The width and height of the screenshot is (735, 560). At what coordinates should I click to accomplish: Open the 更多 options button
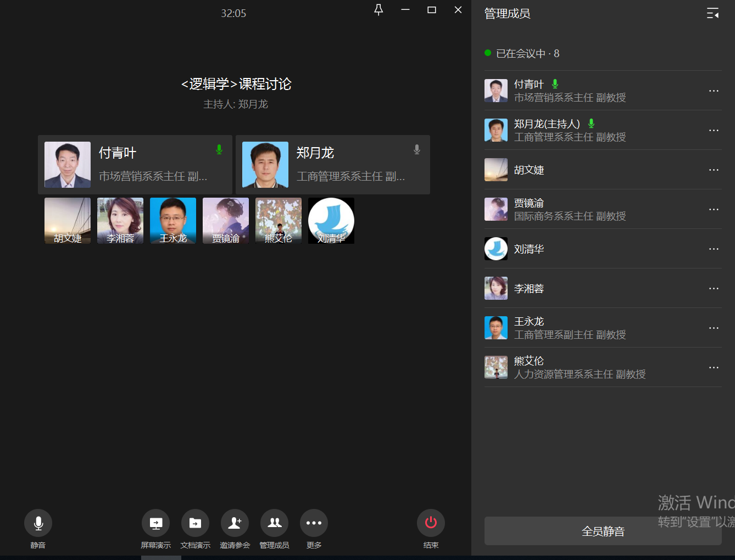pyautogui.click(x=314, y=523)
